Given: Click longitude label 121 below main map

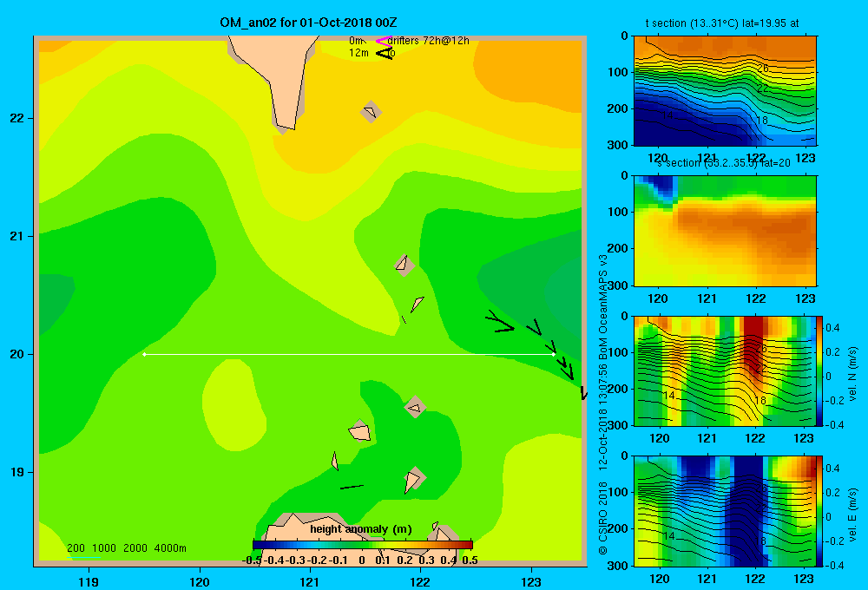Looking at the screenshot, I should click(310, 581).
